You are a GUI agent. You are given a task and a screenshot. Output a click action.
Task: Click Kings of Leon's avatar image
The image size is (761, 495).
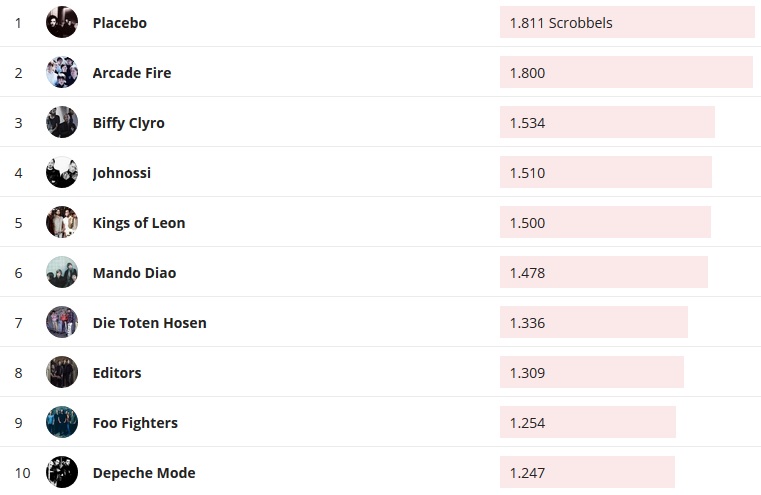click(x=62, y=222)
